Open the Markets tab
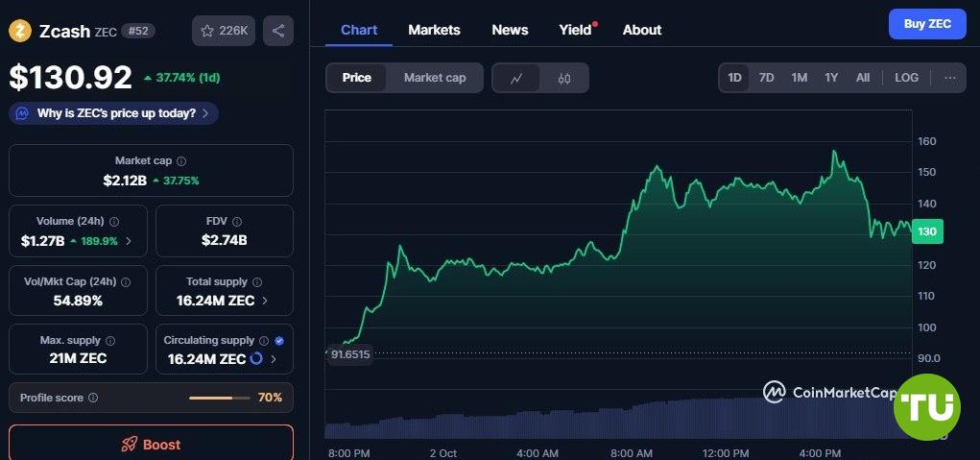Image resolution: width=980 pixels, height=460 pixels. [x=434, y=30]
